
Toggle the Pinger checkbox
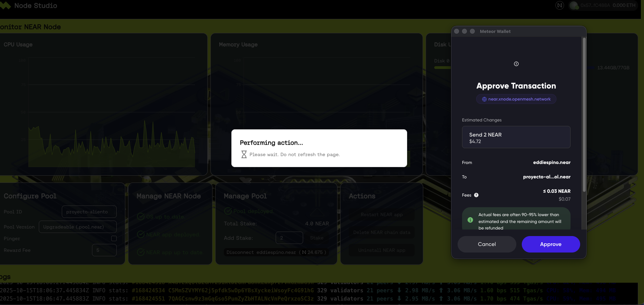114,238
